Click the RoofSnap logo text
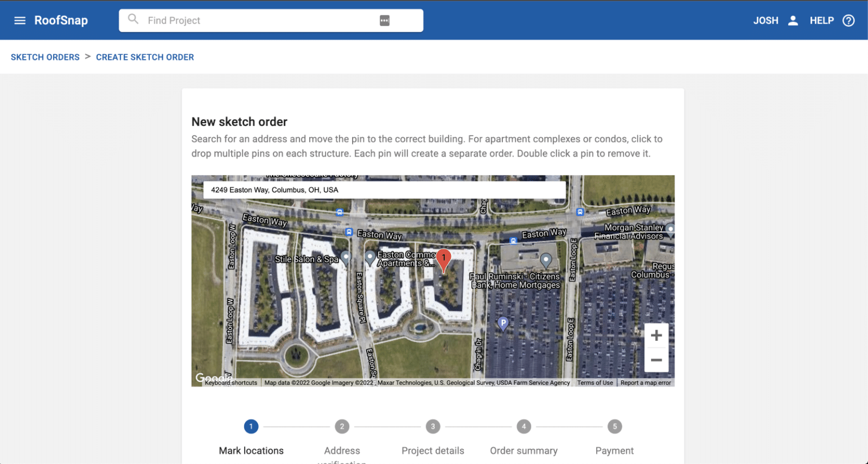868x464 pixels. point(61,20)
